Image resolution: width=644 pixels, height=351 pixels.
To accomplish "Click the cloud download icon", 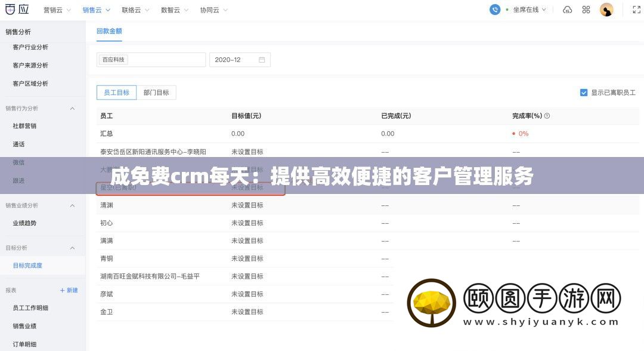I will (567, 10).
